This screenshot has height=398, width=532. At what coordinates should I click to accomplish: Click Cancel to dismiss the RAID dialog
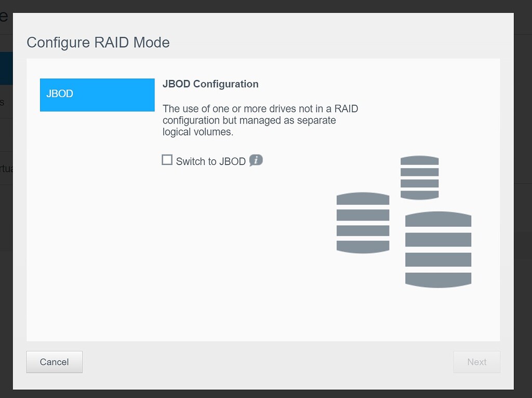click(54, 362)
